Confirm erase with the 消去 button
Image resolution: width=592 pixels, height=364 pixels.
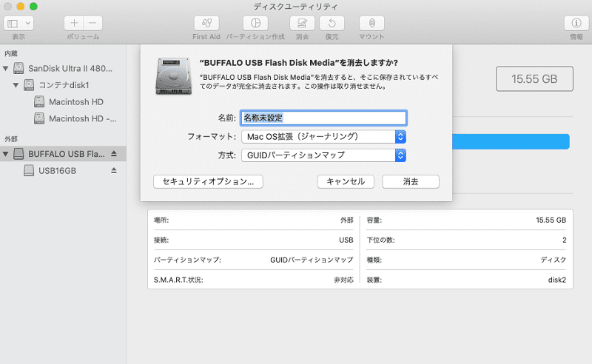coord(411,181)
